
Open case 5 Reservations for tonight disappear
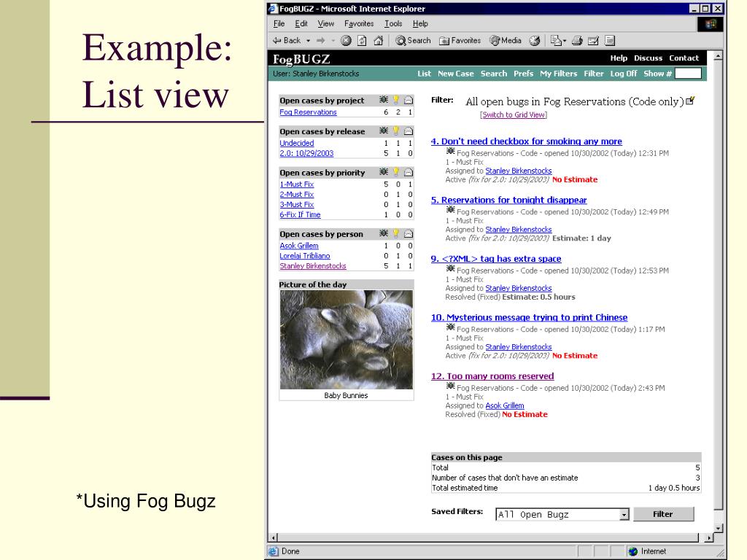point(508,200)
